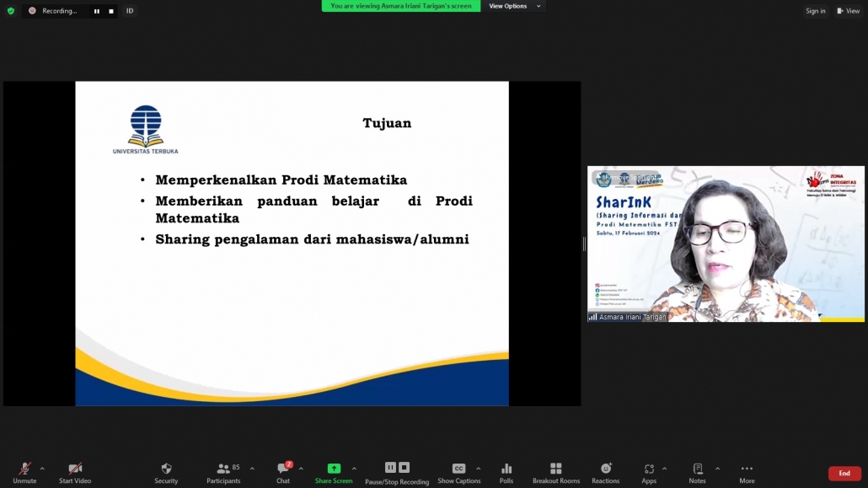Open the View menu at top right

coord(848,10)
